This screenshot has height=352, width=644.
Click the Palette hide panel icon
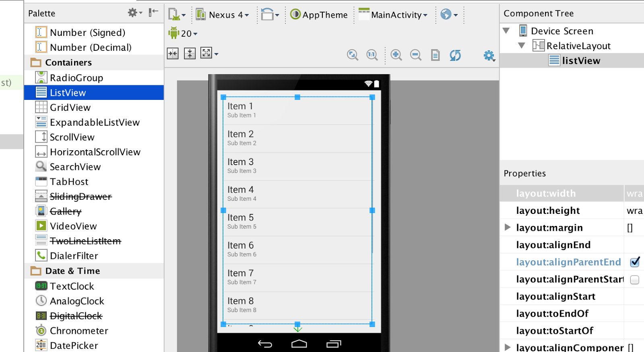(x=153, y=12)
